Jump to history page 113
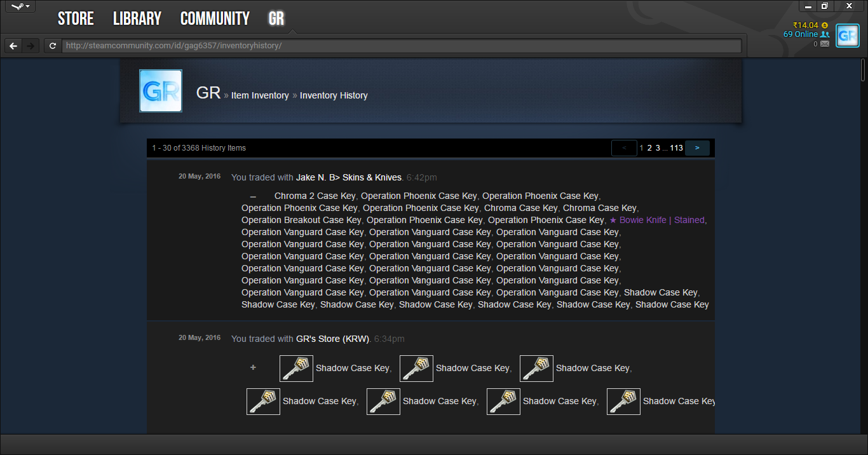868x455 pixels. [x=676, y=148]
